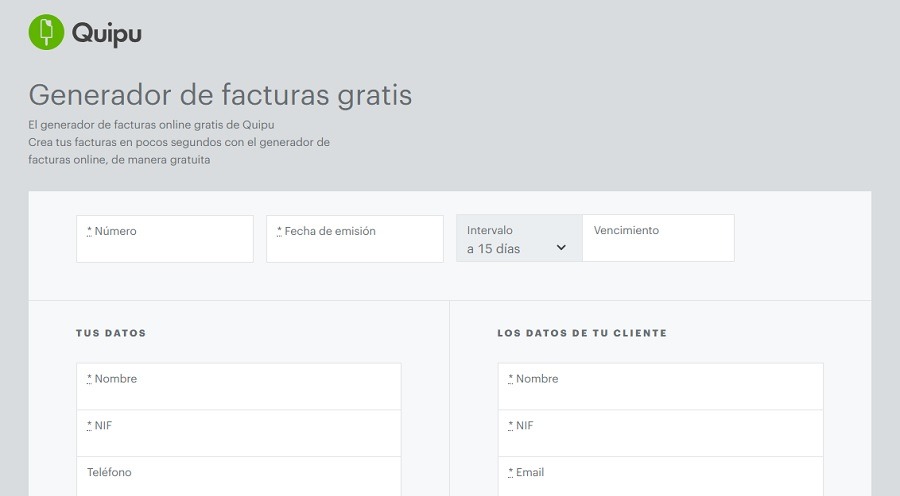Focus the client's Email field
900x496 pixels.
point(660,478)
